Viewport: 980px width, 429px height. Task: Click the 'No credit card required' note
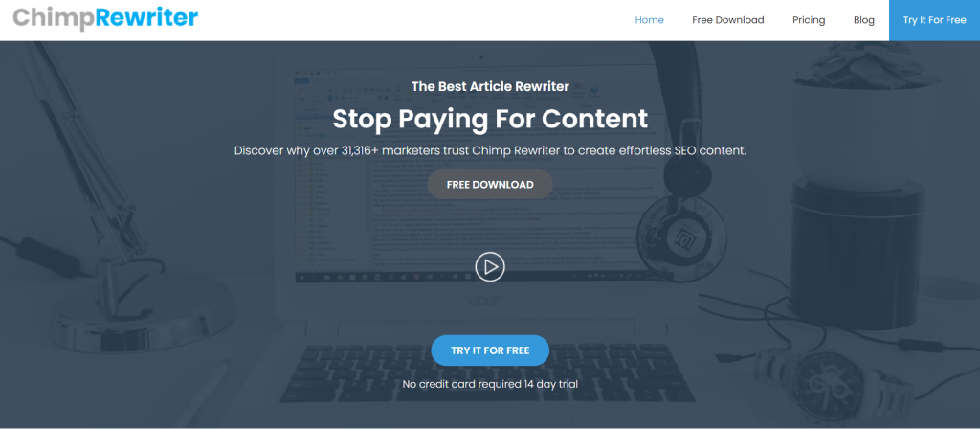coord(490,384)
